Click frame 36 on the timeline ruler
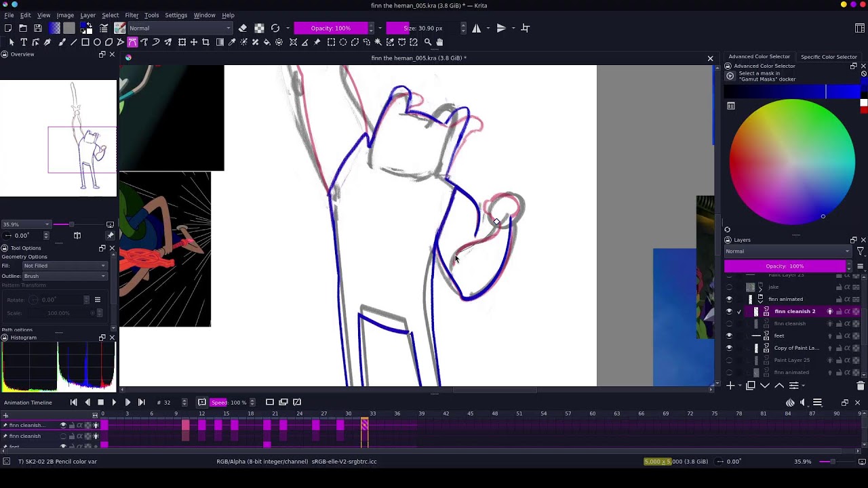The width and height of the screenshot is (868, 488). (397, 413)
